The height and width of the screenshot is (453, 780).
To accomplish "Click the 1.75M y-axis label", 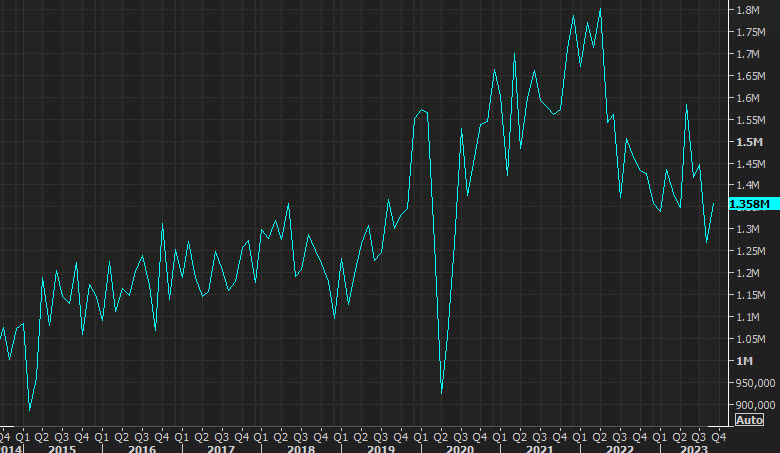I will coord(751,32).
